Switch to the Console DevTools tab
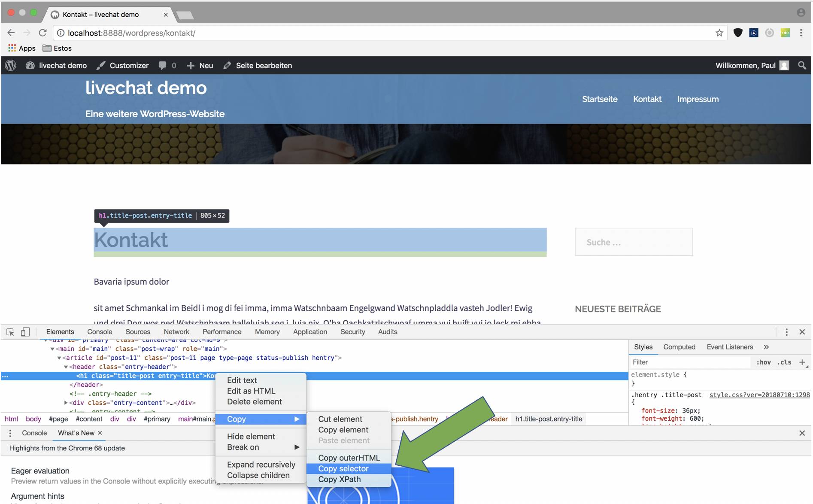This screenshot has width=813, height=504. pyautogui.click(x=100, y=332)
